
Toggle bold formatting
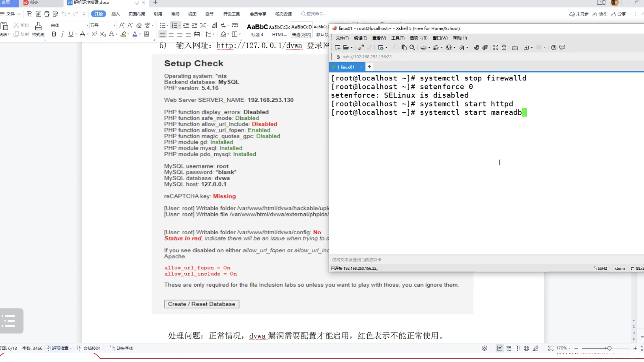tap(54, 34)
